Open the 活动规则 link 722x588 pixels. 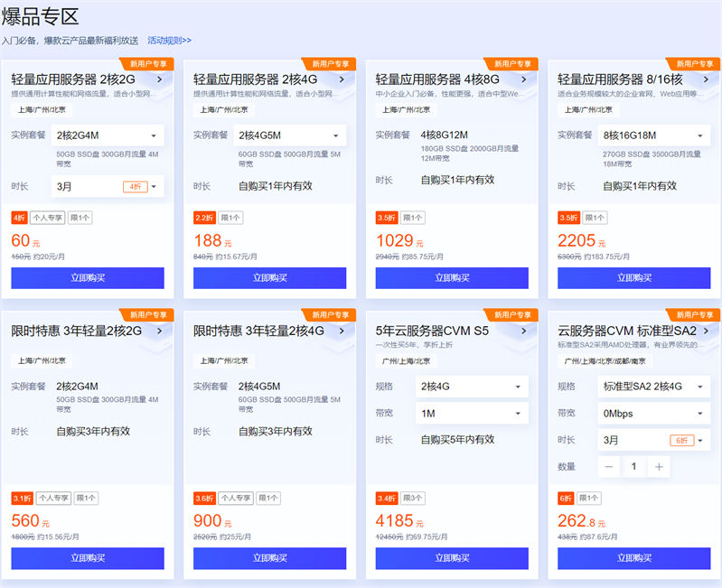[169, 41]
